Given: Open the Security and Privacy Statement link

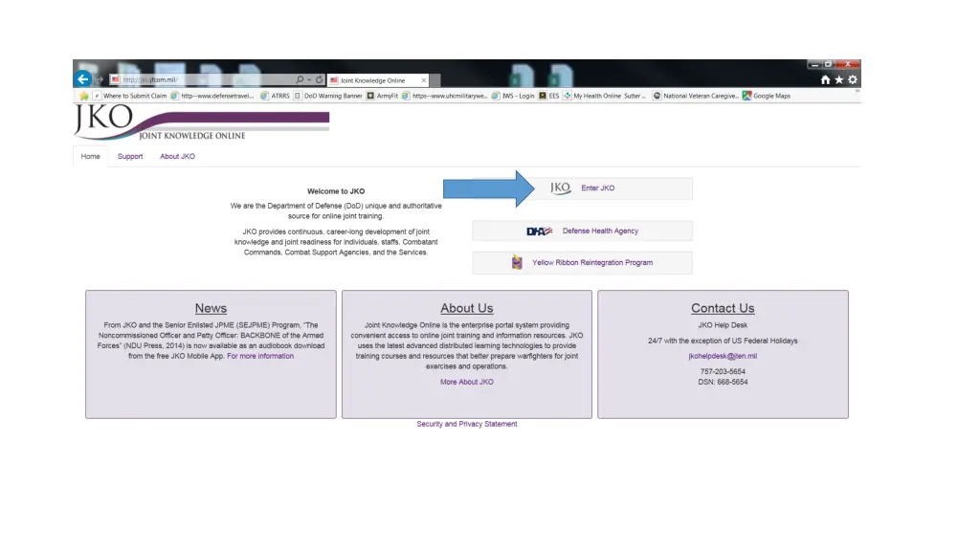Looking at the screenshot, I should tap(467, 424).
